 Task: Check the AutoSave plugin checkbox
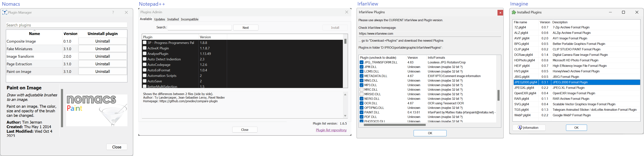click(x=144, y=81)
